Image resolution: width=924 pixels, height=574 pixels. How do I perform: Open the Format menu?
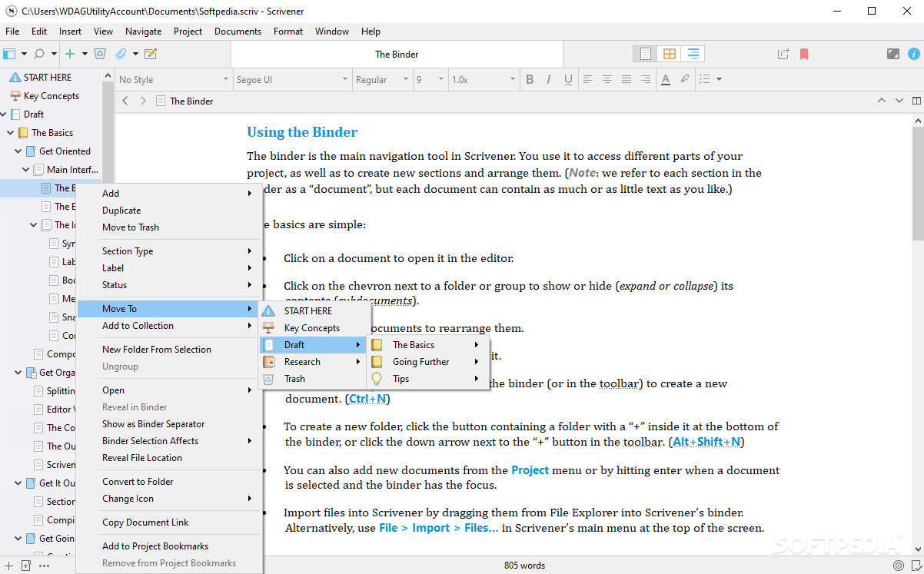[288, 32]
